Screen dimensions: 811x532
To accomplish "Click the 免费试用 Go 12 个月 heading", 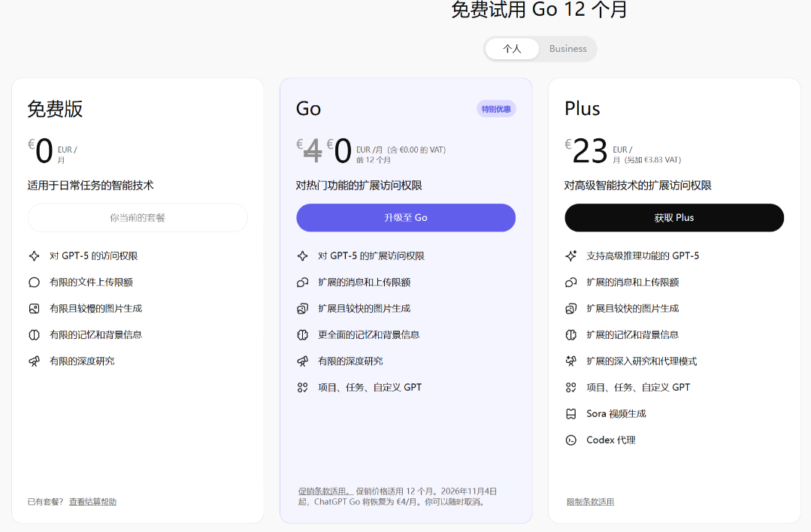I will coord(539,10).
